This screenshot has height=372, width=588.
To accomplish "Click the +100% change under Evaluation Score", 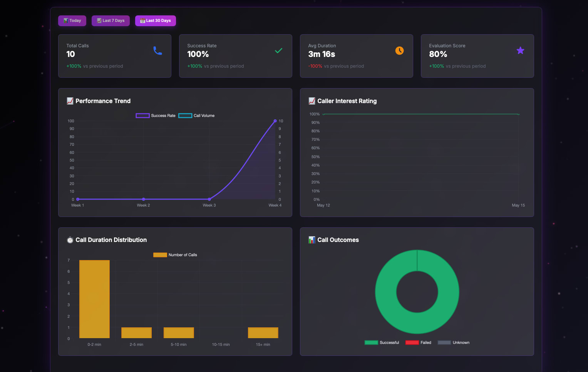I will (437, 66).
